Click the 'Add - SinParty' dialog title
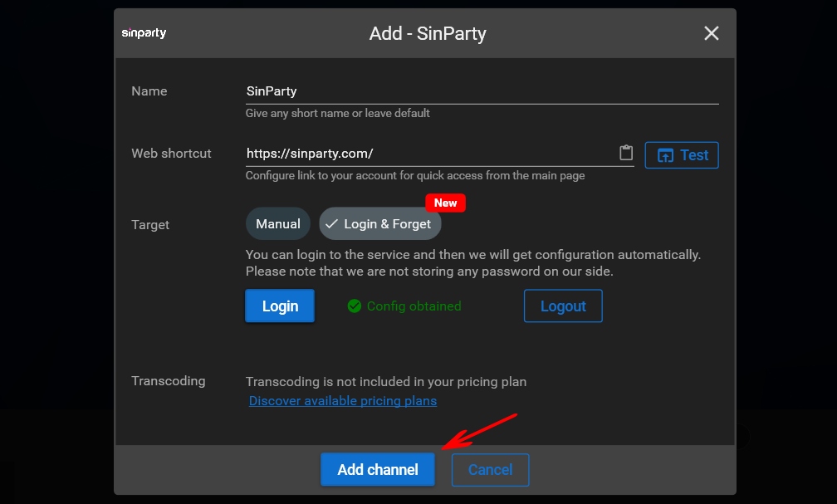Viewport: 837px width, 504px height. click(x=428, y=34)
